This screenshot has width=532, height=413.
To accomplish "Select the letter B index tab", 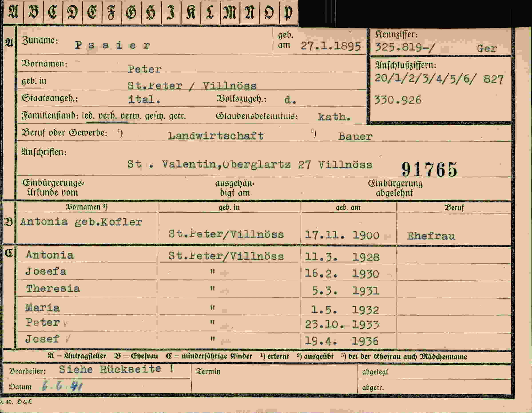I will point(33,12).
